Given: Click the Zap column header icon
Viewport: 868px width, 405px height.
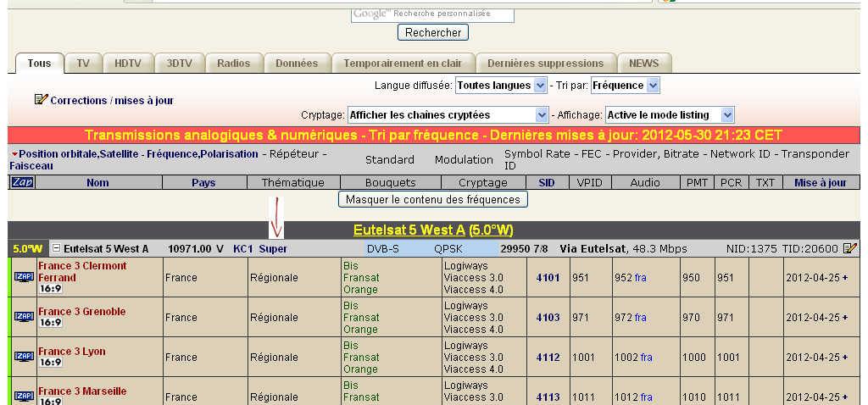Looking at the screenshot, I should [22, 182].
